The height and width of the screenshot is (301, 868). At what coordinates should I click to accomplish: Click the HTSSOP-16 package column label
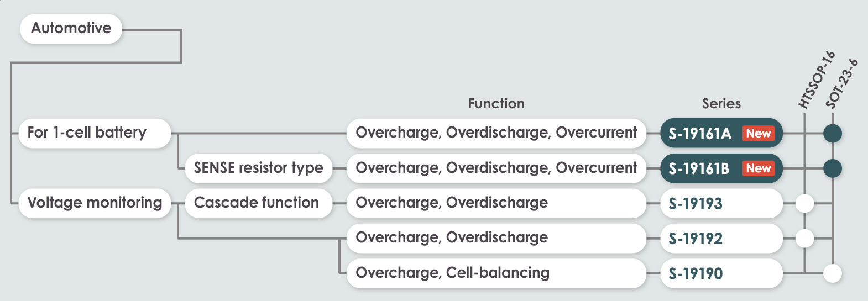point(816,80)
